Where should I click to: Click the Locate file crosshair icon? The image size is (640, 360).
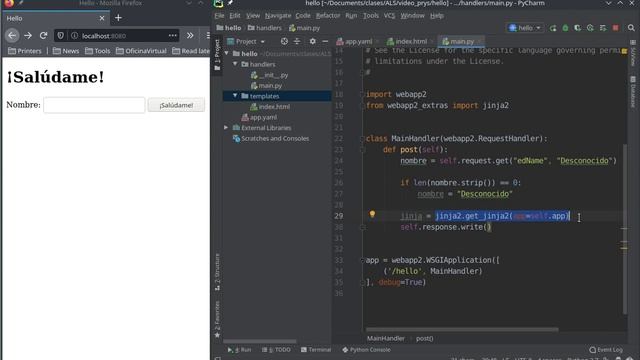[x=284, y=41]
